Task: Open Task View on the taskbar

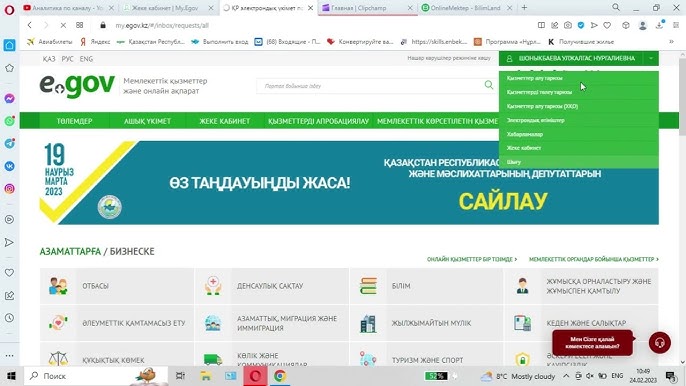Action: 180,376
